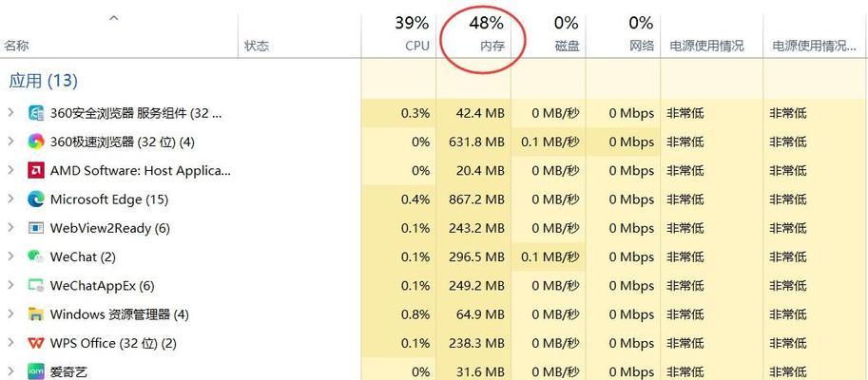The height and width of the screenshot is (380, 868).
Task: Expand the 360极速浏览器 process group
Action: [x=10, y=142]
